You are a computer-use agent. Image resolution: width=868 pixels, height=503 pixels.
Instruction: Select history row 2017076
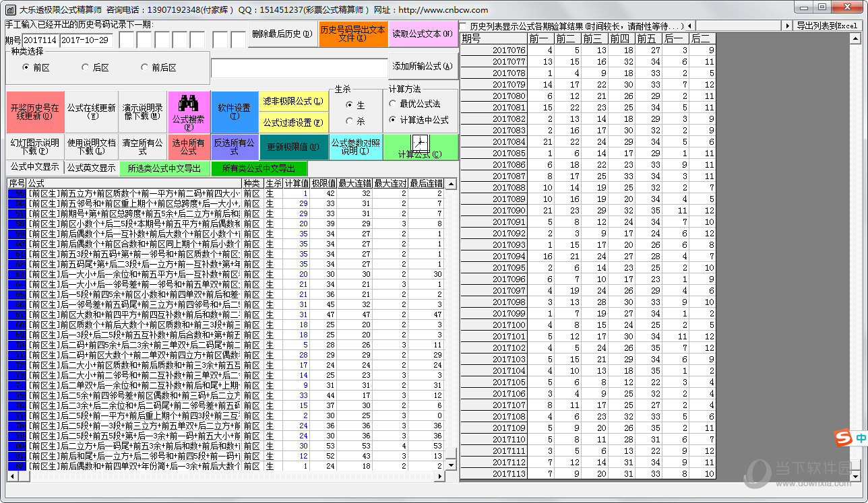[588, 51]
